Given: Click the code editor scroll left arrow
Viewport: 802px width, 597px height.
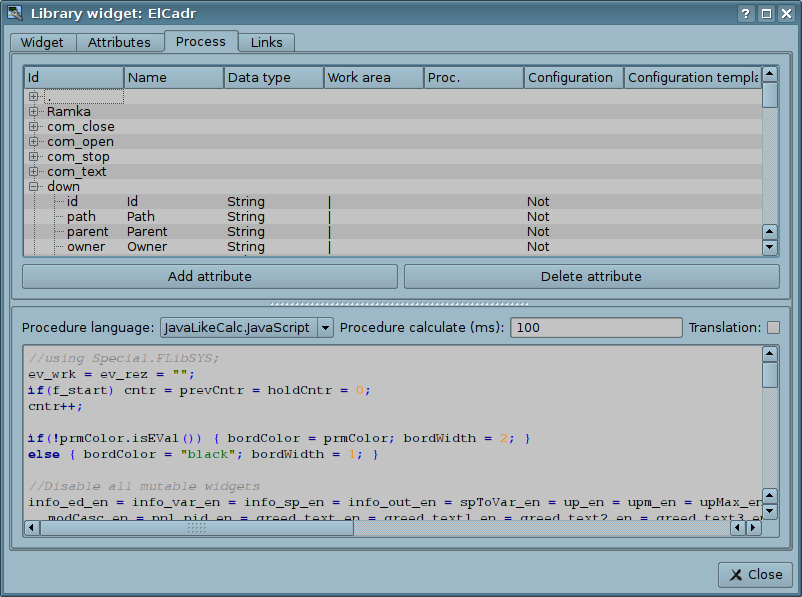Looking at the screenshot, I should click(32, 528).
